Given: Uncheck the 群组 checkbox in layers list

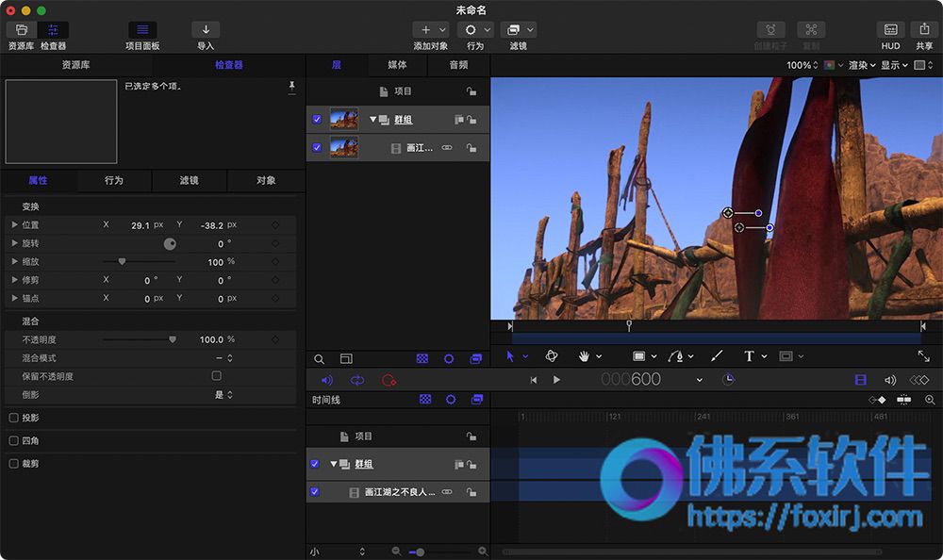Looking at the screenshot, I should coord(317,119).
